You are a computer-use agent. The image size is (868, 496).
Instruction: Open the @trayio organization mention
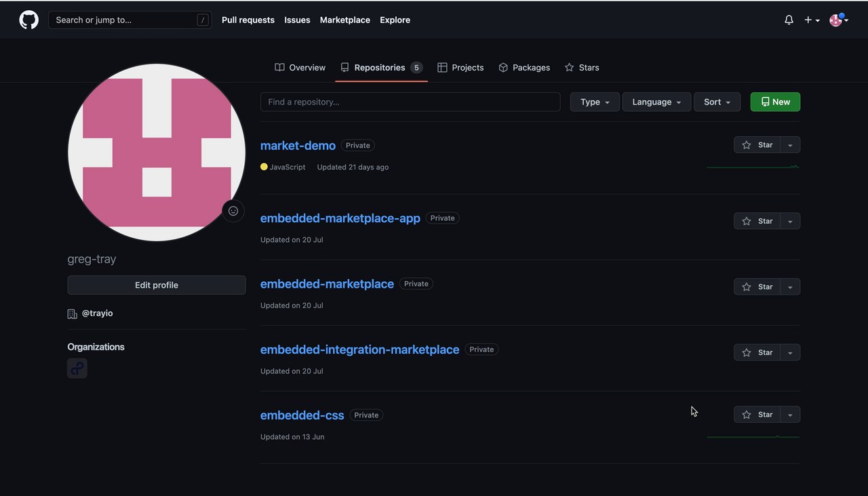pyautogui.click(x=97, y=314)
